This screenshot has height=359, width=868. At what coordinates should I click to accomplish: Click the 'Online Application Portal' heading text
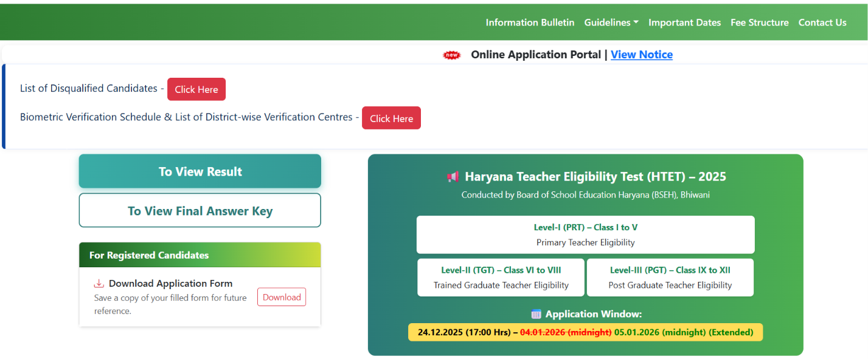click(x=535, y=55)
